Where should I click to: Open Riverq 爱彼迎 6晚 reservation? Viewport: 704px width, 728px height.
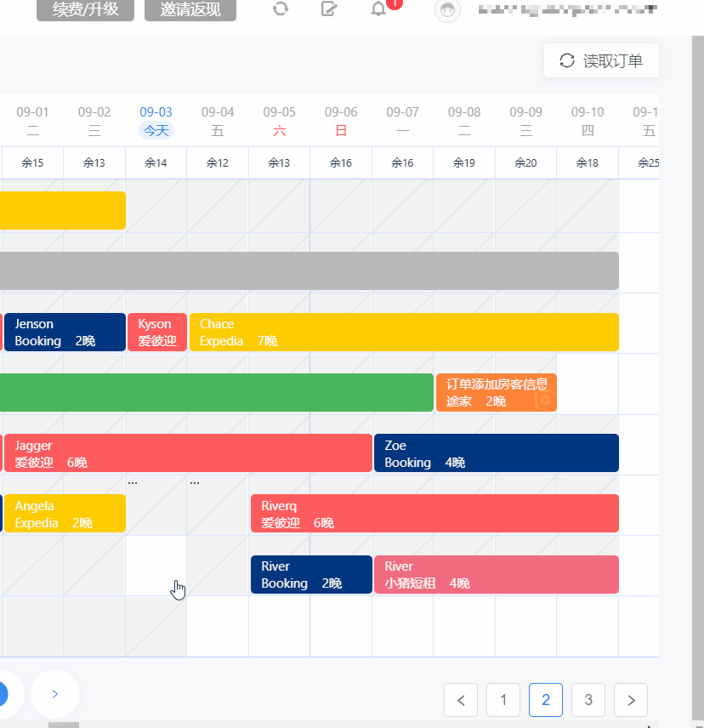pos(434,514)
